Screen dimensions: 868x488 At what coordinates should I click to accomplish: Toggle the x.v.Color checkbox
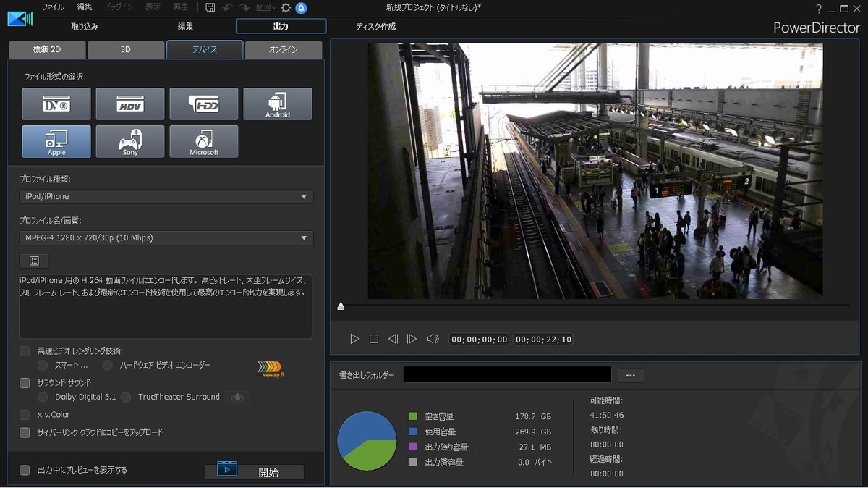click(x=25, y=415)
